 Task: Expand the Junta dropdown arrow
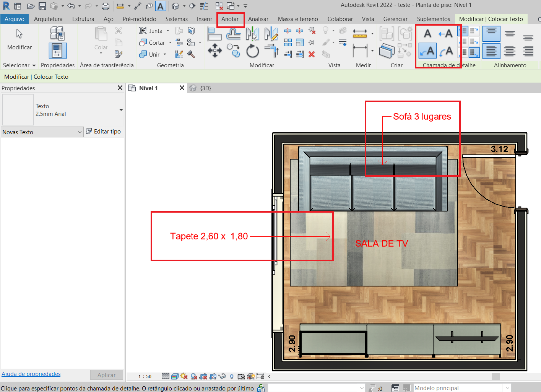168,31
